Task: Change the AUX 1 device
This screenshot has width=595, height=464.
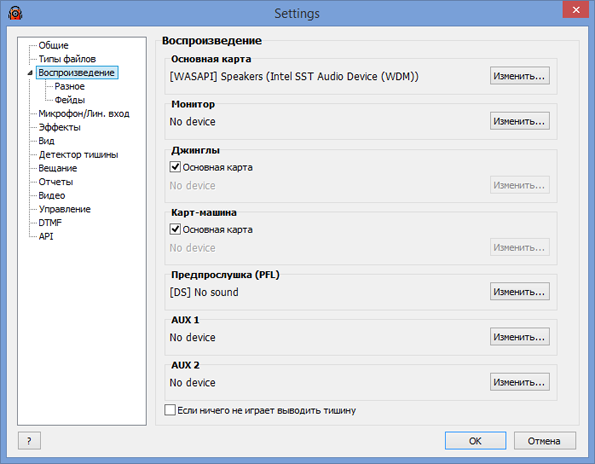Action: (x=519, y=337)
